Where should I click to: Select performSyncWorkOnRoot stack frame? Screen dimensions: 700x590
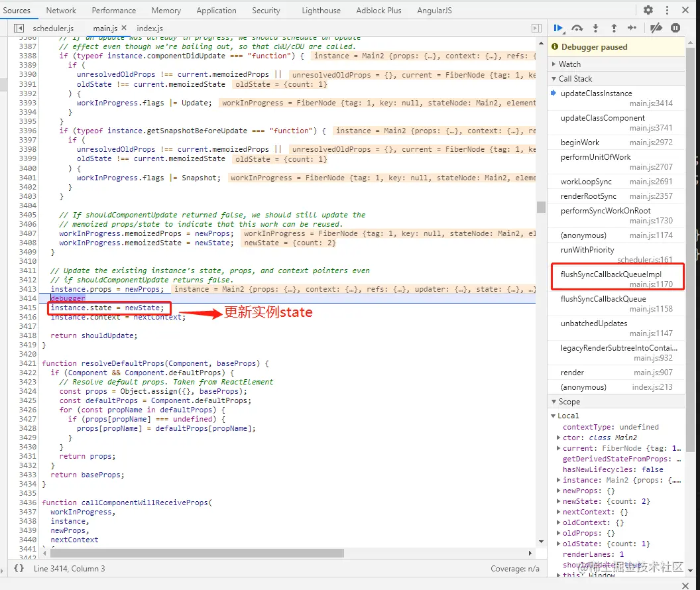[616, 215]
